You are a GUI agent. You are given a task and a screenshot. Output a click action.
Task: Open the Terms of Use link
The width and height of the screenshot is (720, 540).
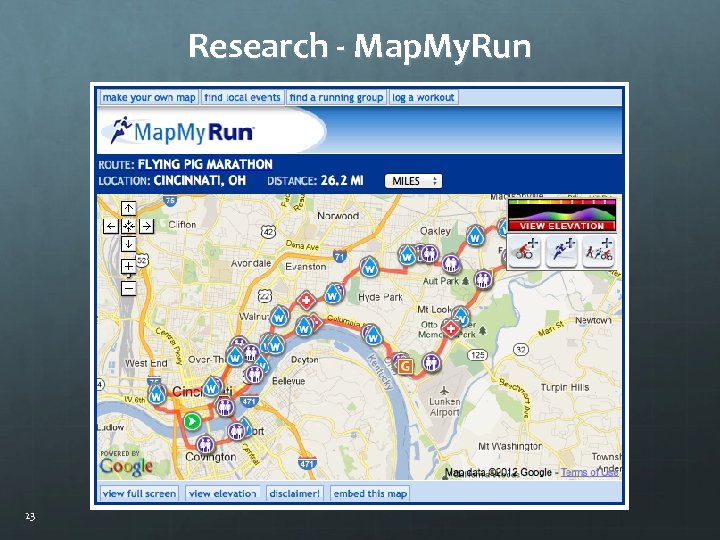(590, 472)
